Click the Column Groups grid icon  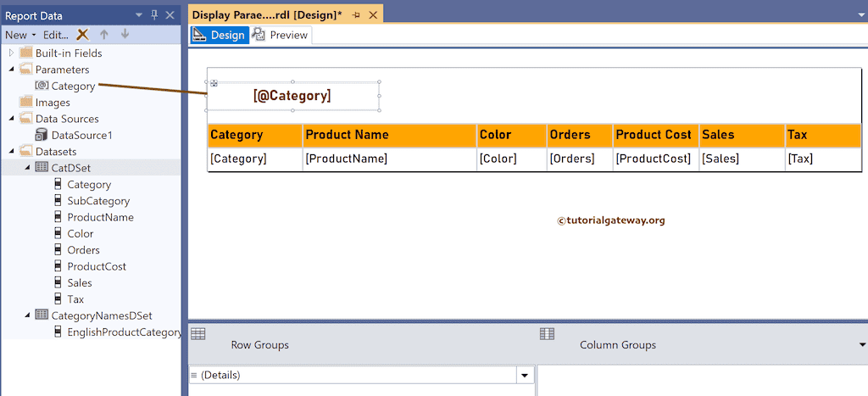pos(547,333)
